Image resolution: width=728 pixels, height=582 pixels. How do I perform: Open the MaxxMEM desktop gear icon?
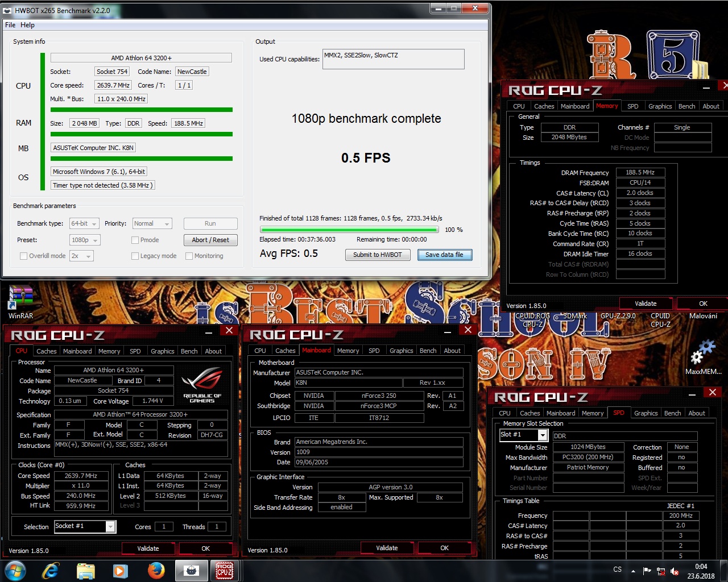pos(703,357)
